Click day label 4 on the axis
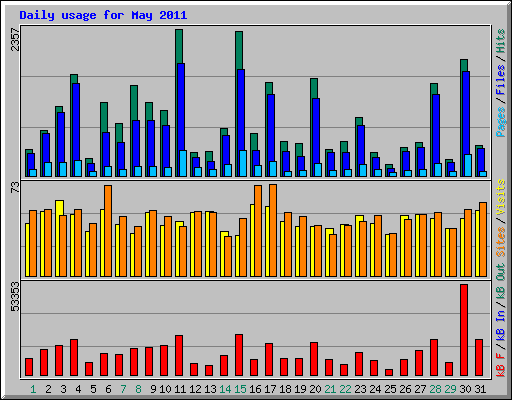This screenshot has height=400, width=512. click(78, 389)
